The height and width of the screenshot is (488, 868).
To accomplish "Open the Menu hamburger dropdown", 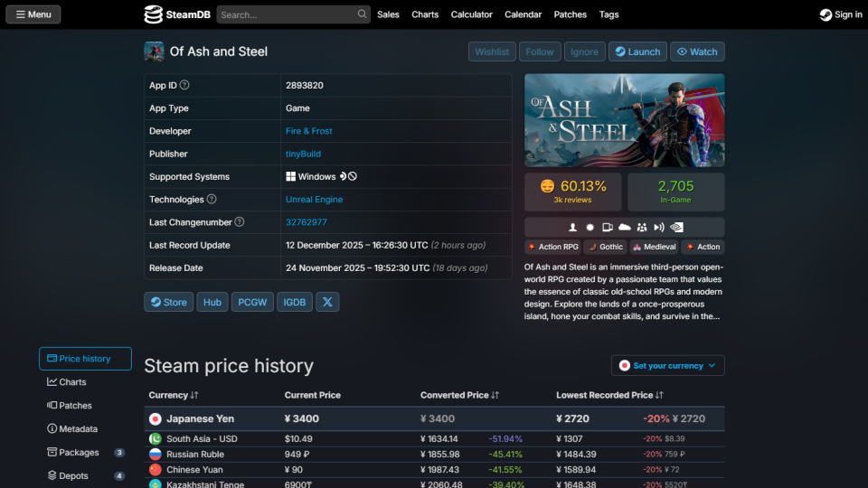I will click(33, 14).
